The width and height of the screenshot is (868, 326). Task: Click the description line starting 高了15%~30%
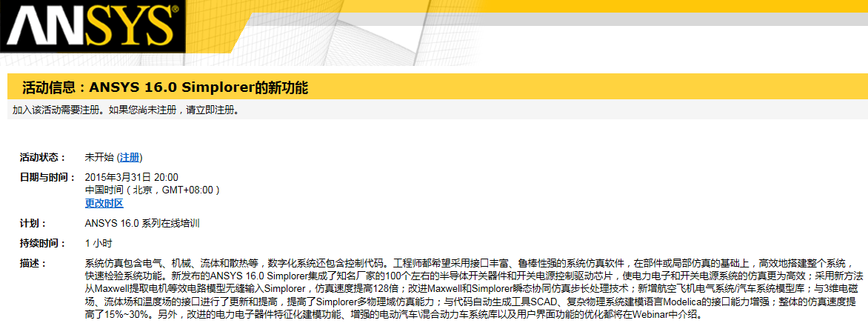(395, 316)
